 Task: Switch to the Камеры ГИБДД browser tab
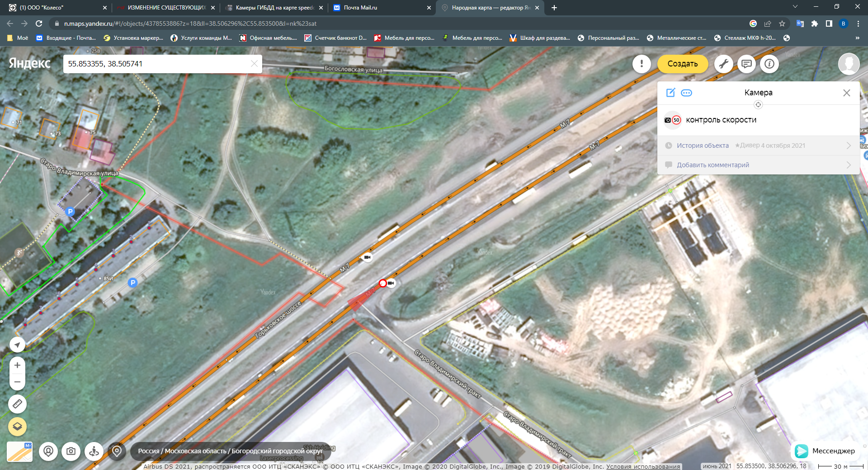click(274, 8)
